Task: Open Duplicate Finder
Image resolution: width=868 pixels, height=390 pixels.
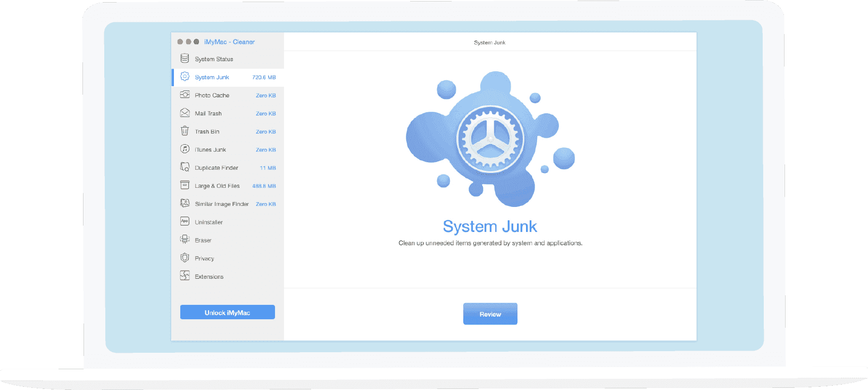Action: [228, 168]
